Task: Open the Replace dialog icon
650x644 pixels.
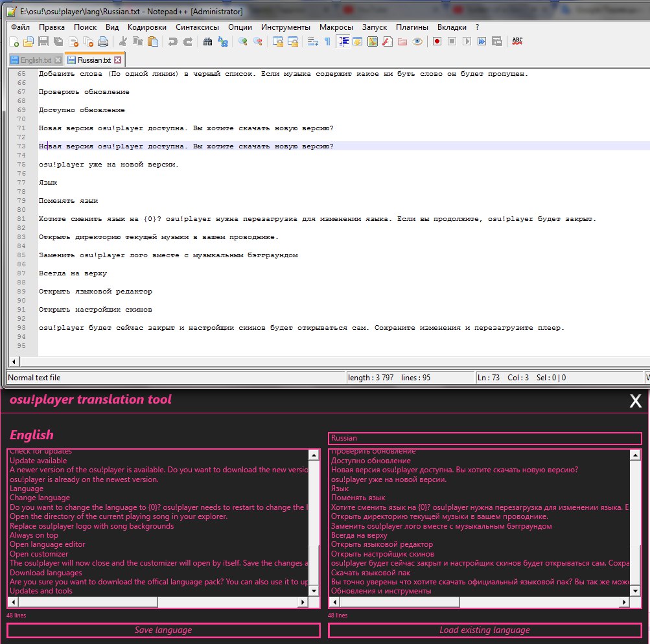Action: tap(223, 41)
